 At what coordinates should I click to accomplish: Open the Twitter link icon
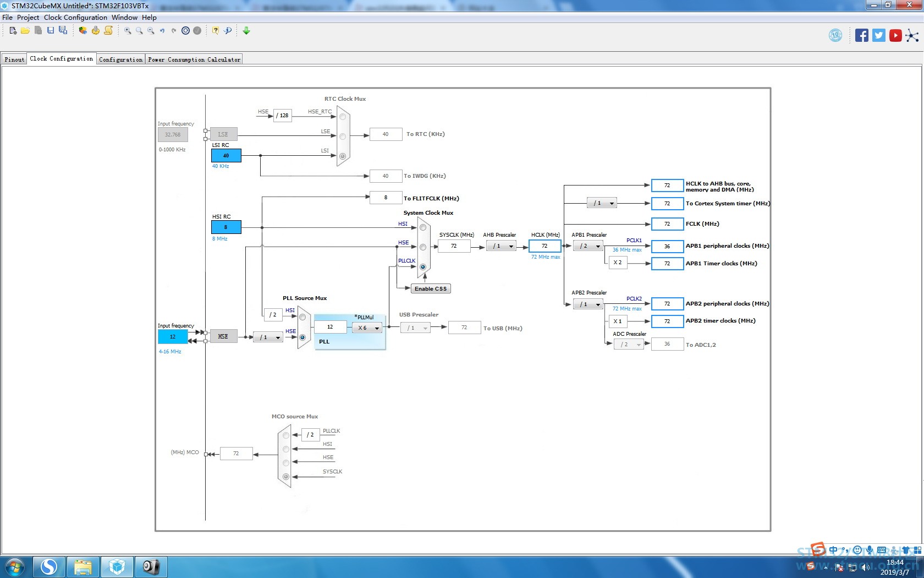pos(879,36)
